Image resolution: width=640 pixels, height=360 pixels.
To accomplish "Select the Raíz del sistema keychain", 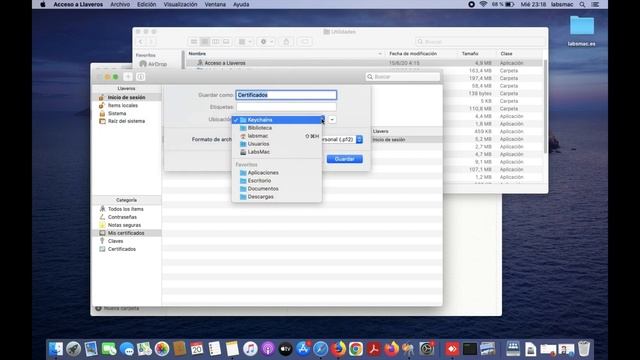I will pos(127,121).
